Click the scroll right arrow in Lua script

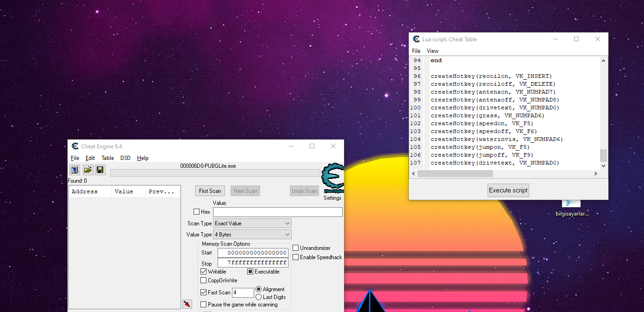pos(596,173)
